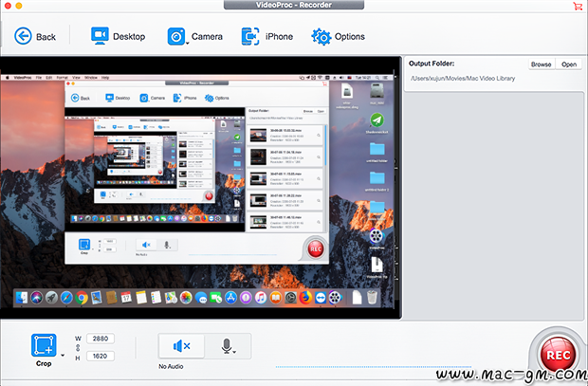Select Camera recording mode
The image size is (588, 386).
pyautogui.click(x=195, y=36)
